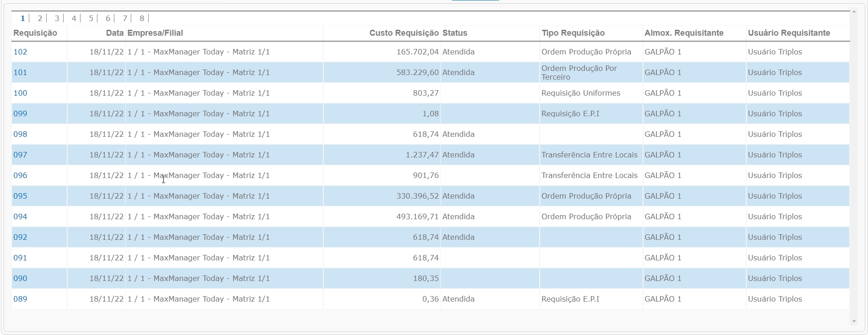Viewport: 868px width, 335px height.
Task: Open requisition 095
Action: pyautogui.click(x=20, y=196)
